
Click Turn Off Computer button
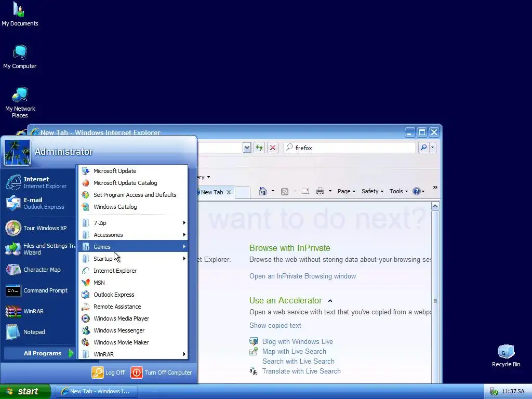[x=162, y=372]
